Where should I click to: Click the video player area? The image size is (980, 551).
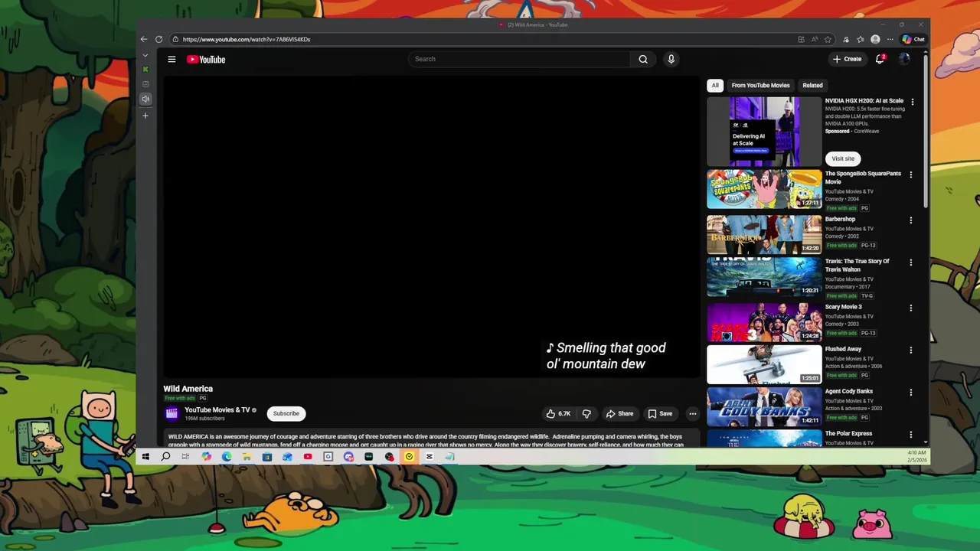tap(431, 227)
